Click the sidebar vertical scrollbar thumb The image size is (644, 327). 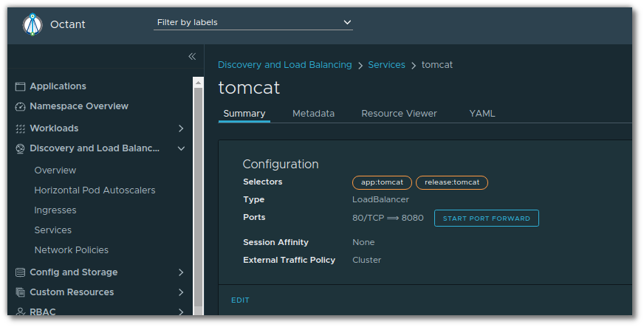(x=199, y=197)
